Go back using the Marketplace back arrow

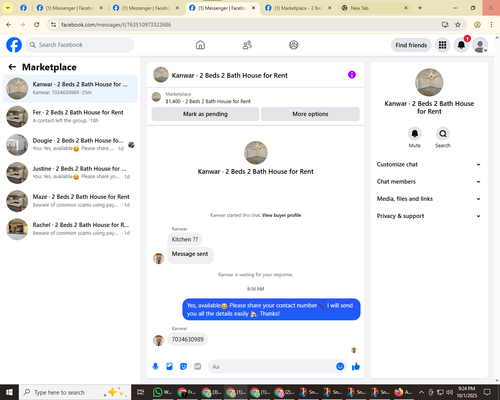[12, 67]
